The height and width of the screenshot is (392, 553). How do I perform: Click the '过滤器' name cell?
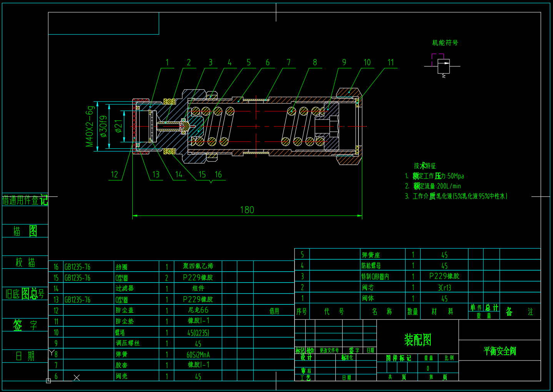pyautogui.click(x=125, y=288)
